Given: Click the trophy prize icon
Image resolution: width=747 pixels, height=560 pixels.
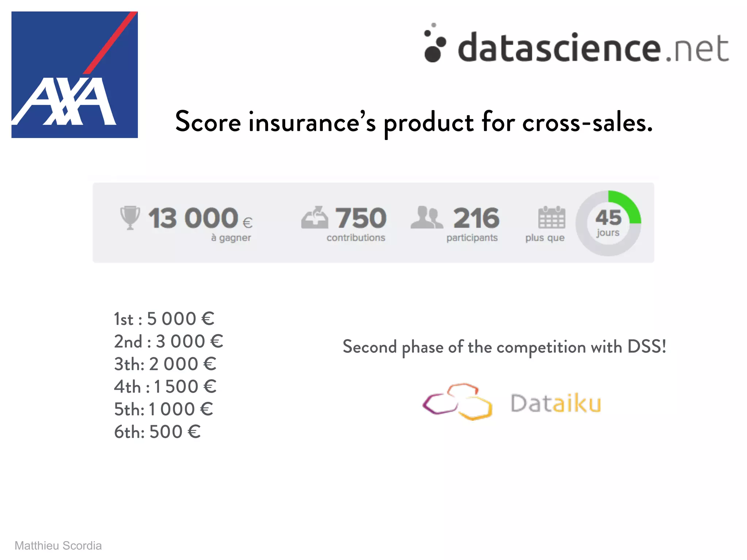Looking at the screenshot, I should (x=130, y=218).
